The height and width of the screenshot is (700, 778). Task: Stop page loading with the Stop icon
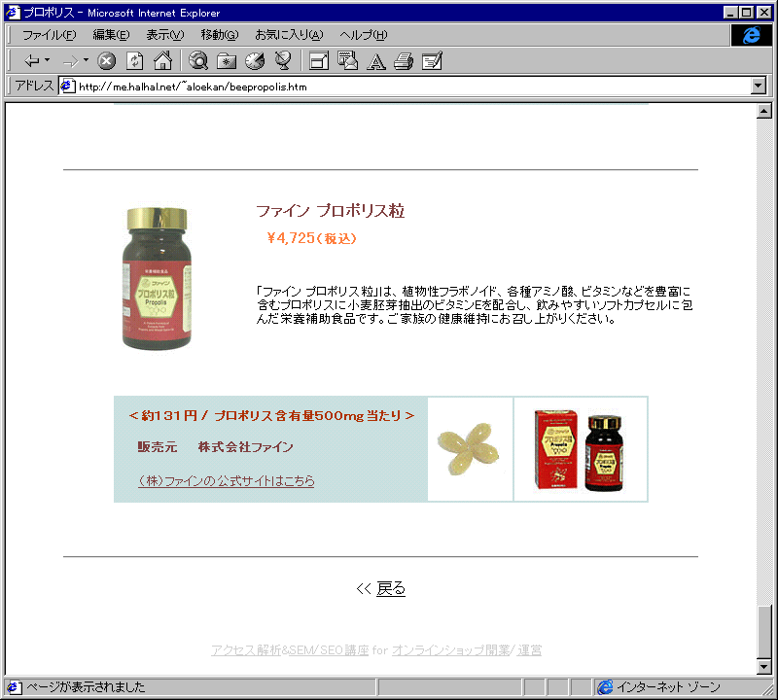pos(106,61)
